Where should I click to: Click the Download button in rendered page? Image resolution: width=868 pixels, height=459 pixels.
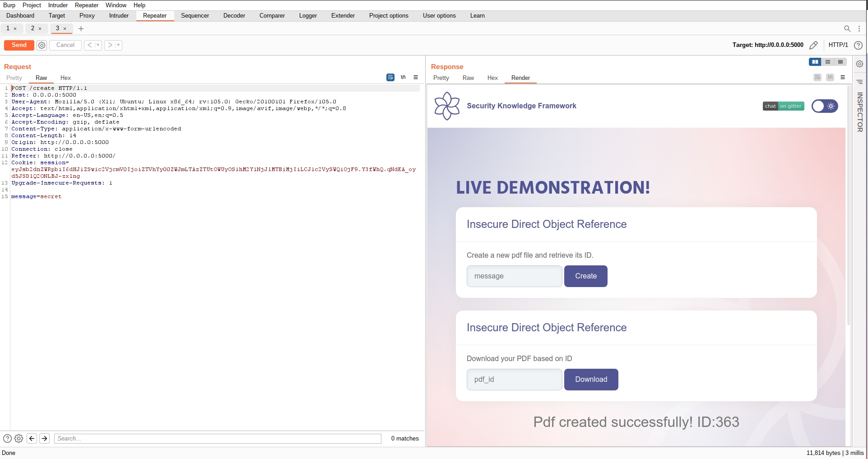[x=591, y=380]
